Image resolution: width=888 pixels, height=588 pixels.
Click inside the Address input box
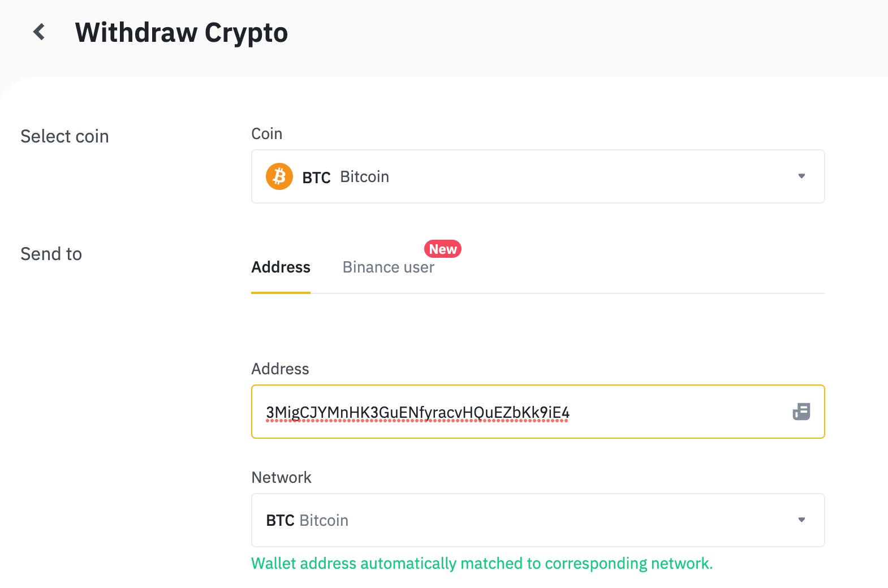(x=509, y=412)
